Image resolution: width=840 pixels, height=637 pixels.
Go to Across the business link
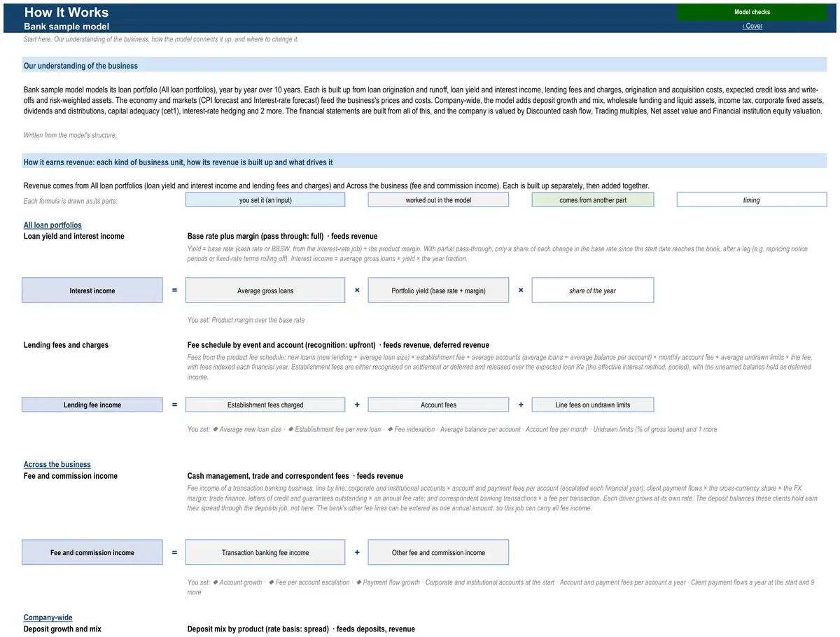(57, 465)
